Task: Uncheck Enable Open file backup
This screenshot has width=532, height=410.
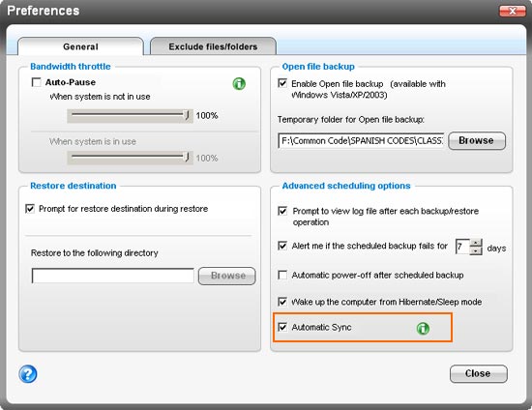Action: [x=282, y=83]
